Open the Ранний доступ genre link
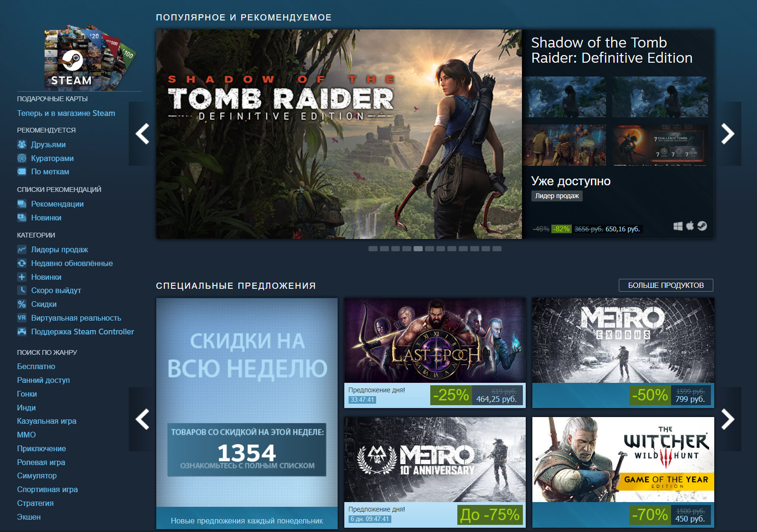Screen dimensions: 757x532 point(43,380)
